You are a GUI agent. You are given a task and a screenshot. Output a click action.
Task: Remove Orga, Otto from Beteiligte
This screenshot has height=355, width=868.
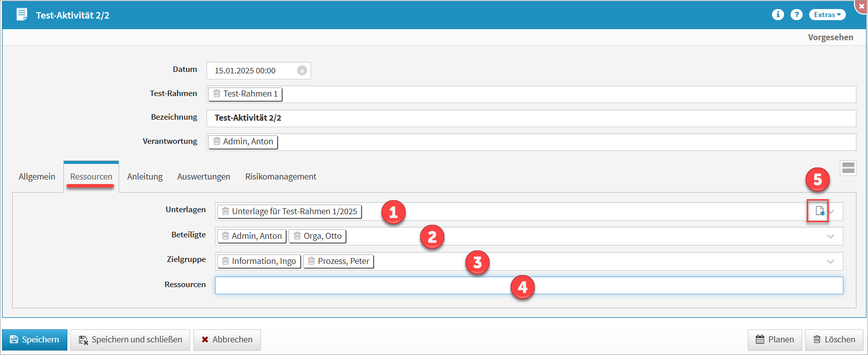[297, 236]
